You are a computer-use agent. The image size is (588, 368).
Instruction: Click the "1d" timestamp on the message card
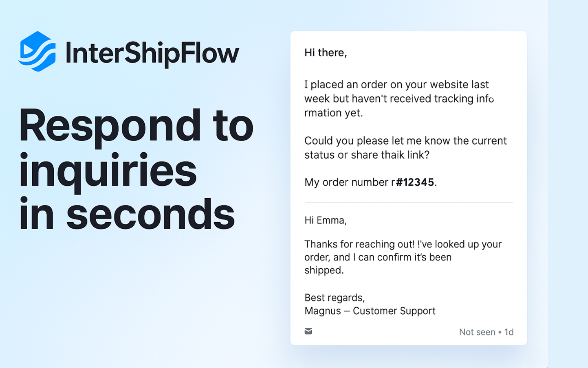pyautogui.click(x=509, y=332)
